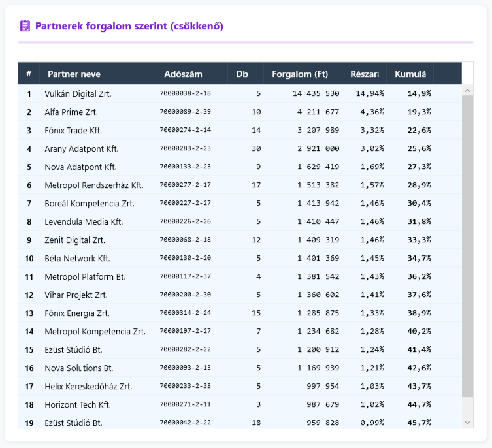Image resolution: width=492 pixels, height=448 pixels.
Task: Click scrollbar down arrow button
Action: tap(467, 423)
